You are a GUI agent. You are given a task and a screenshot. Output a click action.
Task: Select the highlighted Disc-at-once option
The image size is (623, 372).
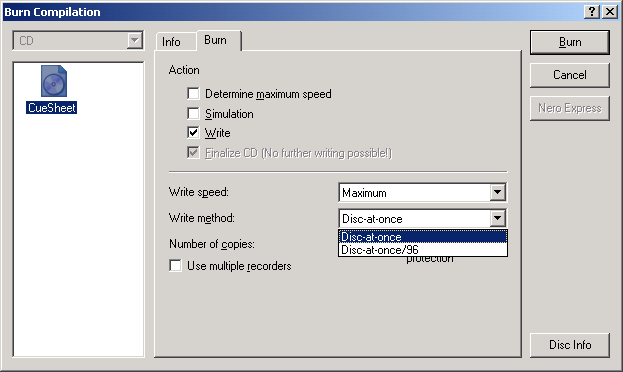[423, 236]
